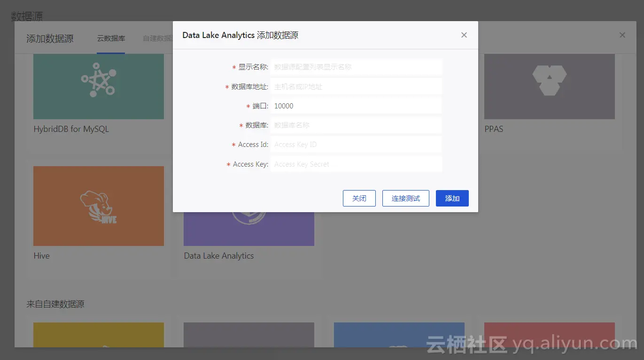Click the 关闭 button
644x360 pixels.
click(x=359, y=198)
